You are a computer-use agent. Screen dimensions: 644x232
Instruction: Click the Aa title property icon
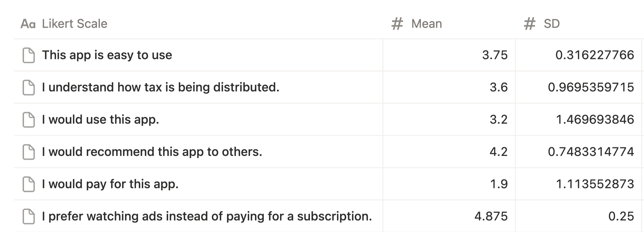coord(28,24)
